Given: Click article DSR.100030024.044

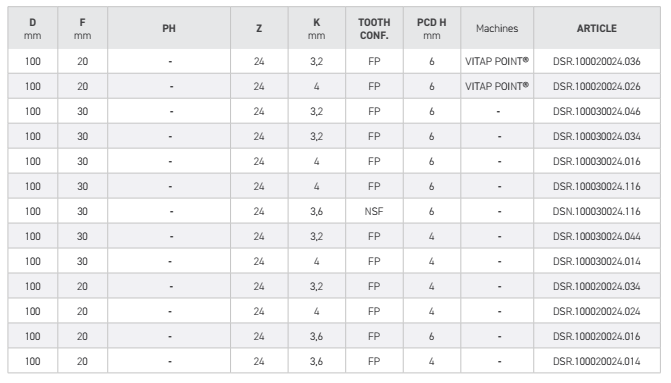Looking at the screenshot, I should 597,236.
